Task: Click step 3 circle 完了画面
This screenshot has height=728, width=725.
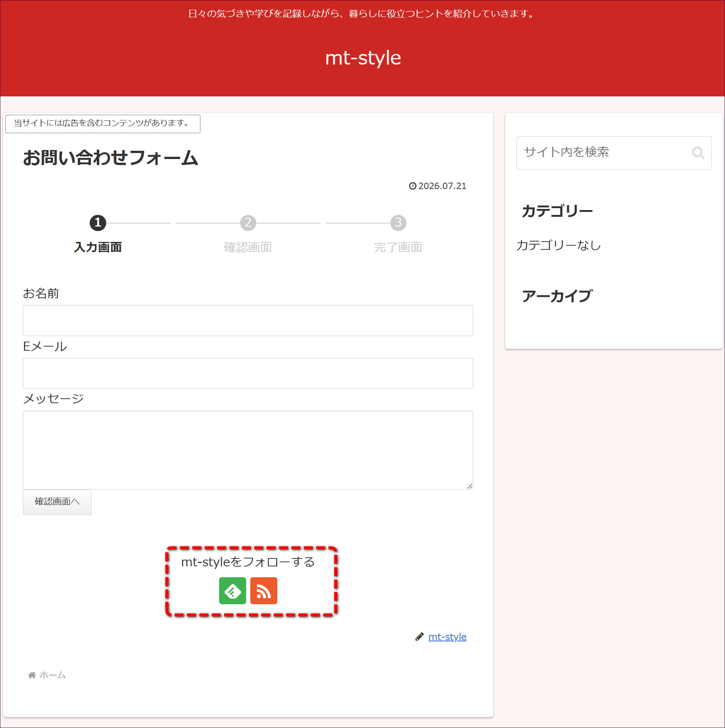Action: pyautogui.click(x=398, y=223)
